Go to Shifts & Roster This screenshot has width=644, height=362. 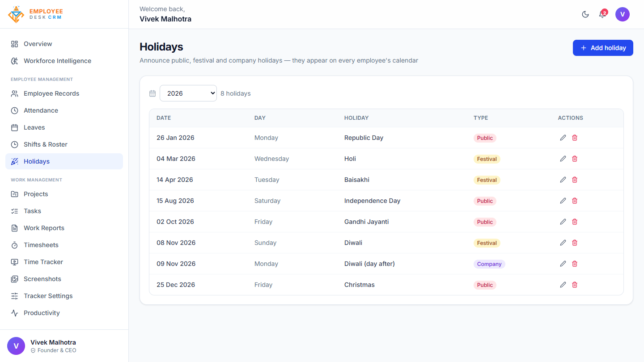64,144
